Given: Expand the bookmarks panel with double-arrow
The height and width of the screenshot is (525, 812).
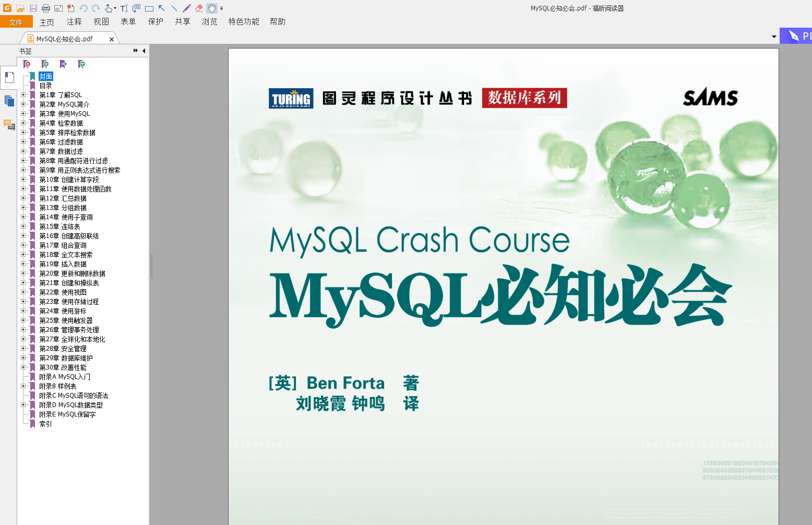Looking at the screenshot, I should (136, 51).
